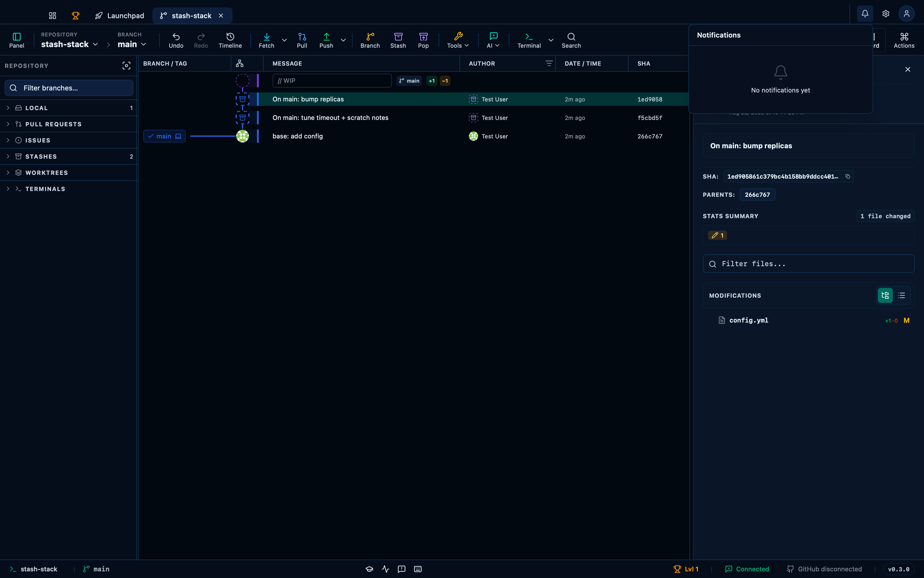Pop the latest stash
Viewport: 924px width, 578px height.
(x=423, y=40)
